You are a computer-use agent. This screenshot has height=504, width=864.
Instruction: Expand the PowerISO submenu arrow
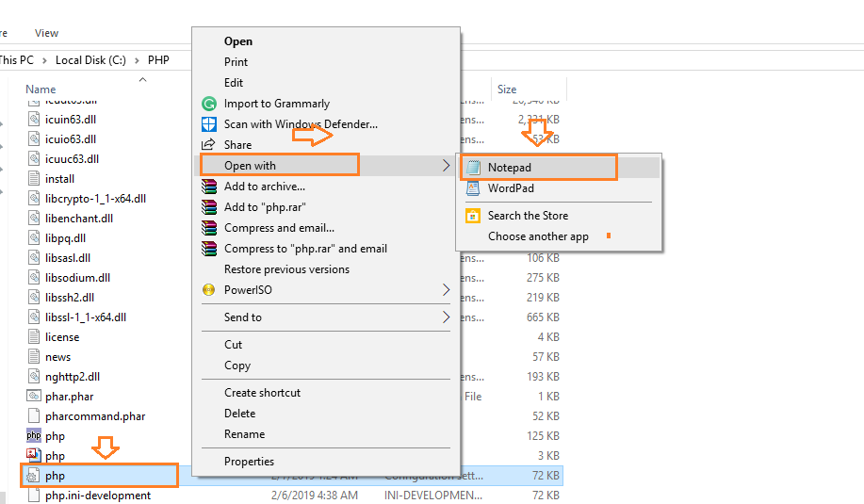[x=446, y=290]
